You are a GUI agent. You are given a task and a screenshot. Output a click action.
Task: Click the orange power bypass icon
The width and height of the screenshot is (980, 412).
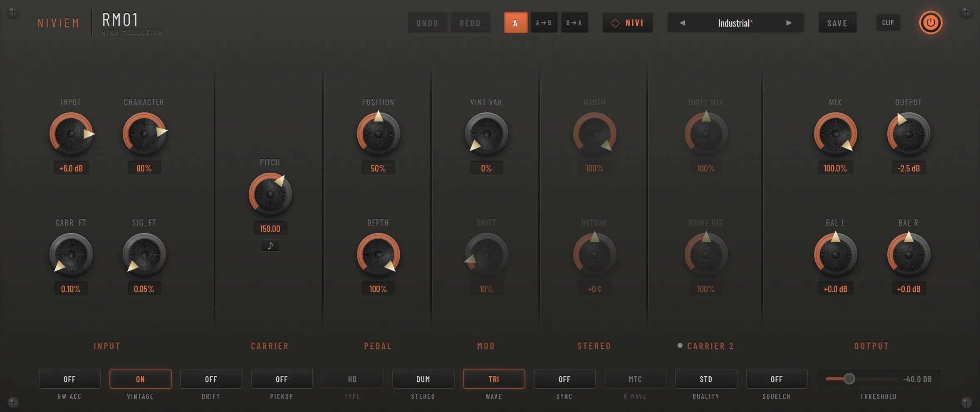931,22
